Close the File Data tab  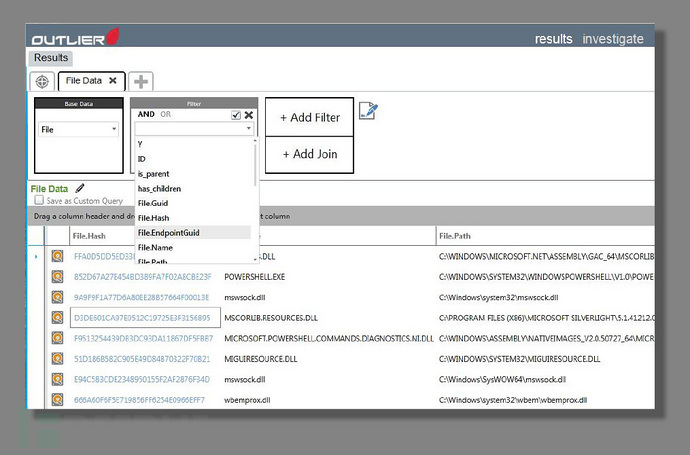pos(113,80)
